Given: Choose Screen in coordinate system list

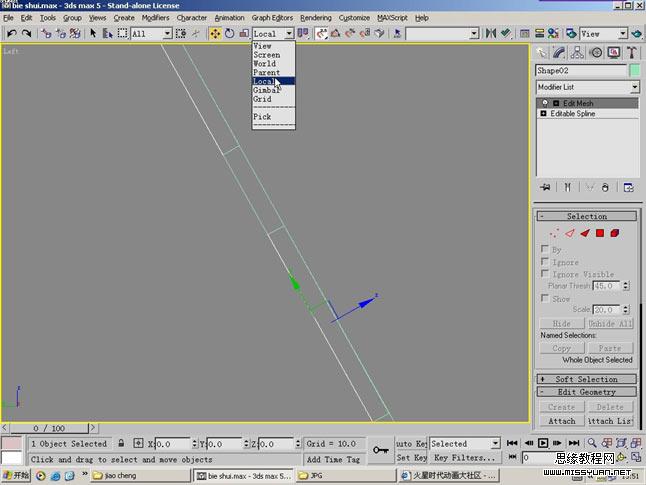Looking at the screenshot, I should pos(274,55).
